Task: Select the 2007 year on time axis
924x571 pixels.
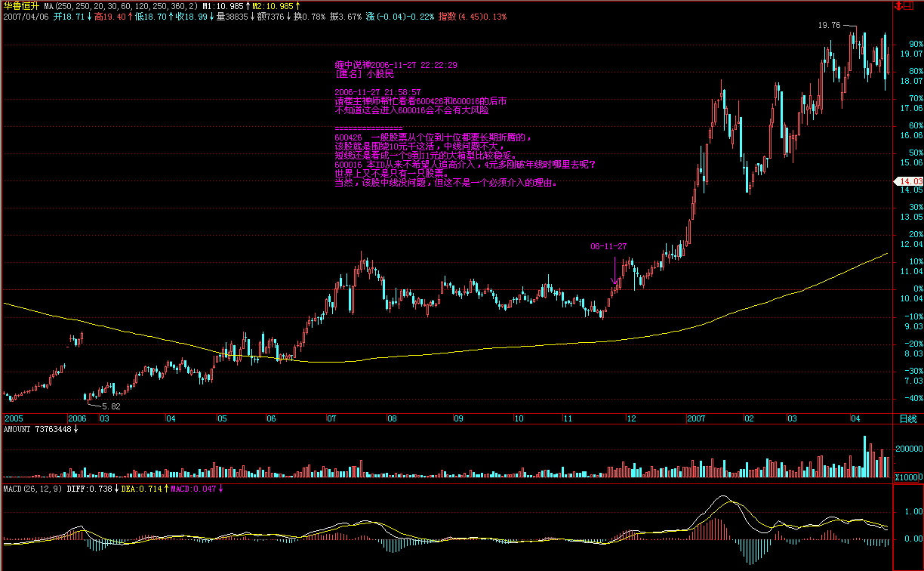Action: click(696, 418)
